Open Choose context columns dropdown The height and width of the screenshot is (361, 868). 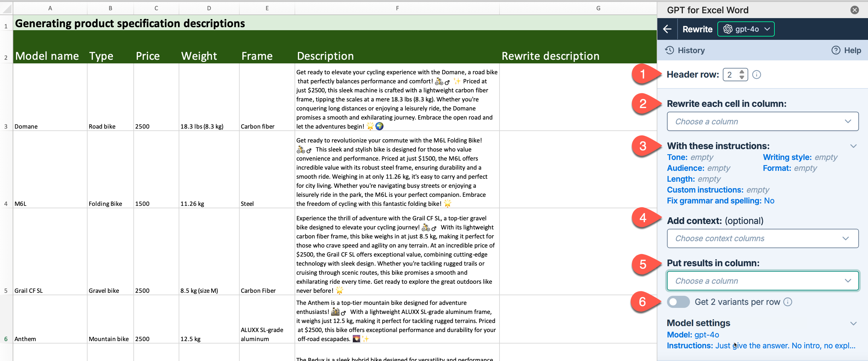[x=762, y=238]
